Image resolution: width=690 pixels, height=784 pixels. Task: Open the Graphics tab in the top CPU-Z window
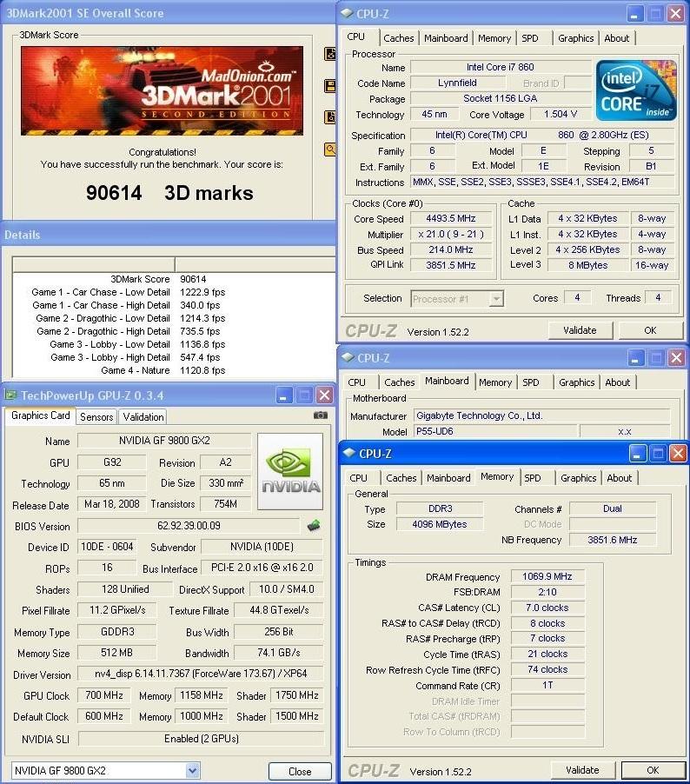point(576,38)
